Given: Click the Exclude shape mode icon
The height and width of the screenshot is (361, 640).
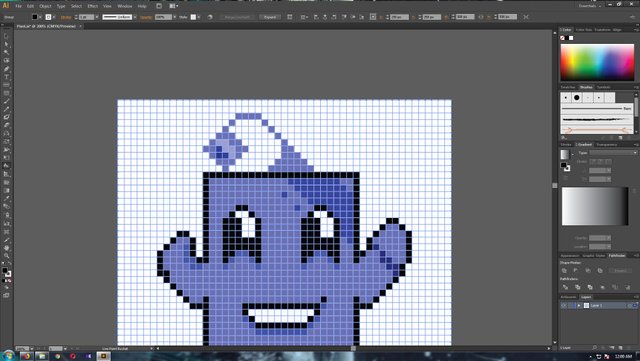Looking at the screenshot, I should point(600,270).
